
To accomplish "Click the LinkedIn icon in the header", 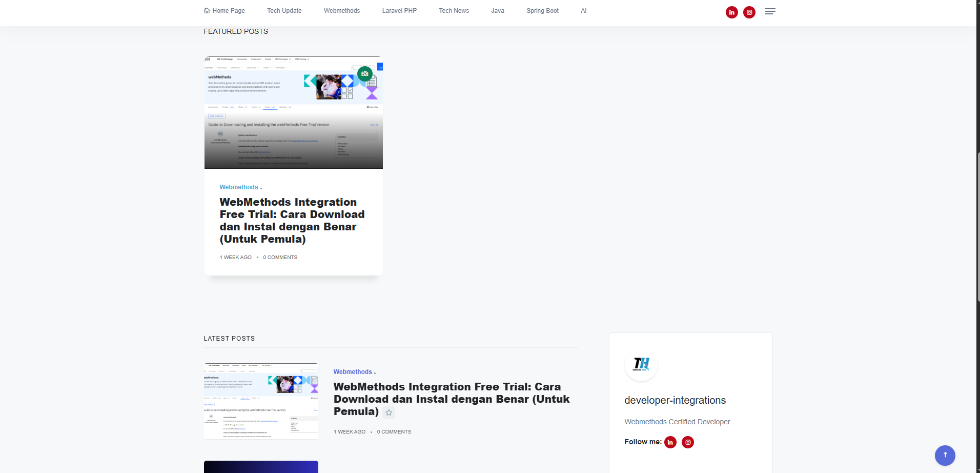I will click(731, 12).
